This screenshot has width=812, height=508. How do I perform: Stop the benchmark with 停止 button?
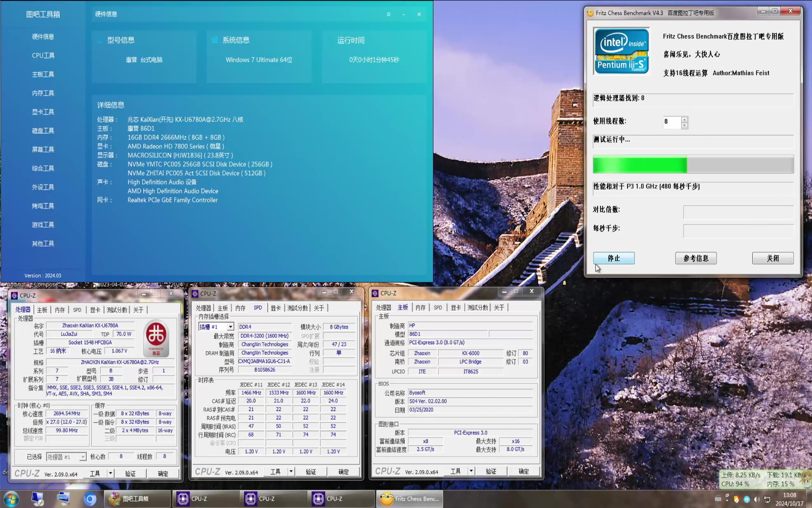tap(614, 258)
